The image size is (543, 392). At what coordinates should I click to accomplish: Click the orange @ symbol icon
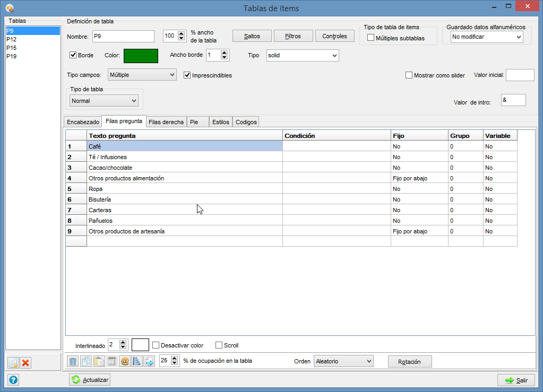click(x=124, y=362)
